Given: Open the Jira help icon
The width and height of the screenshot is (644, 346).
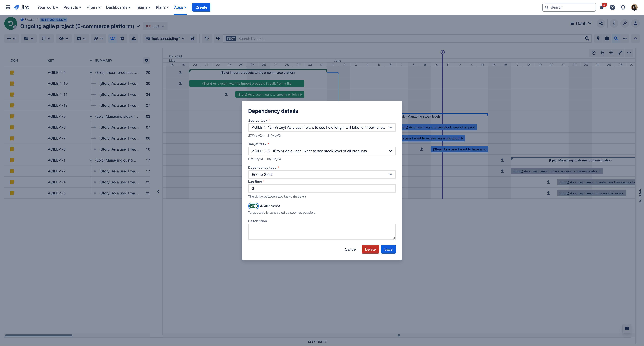Looking at the screenshot, I should tap(612, 7).
